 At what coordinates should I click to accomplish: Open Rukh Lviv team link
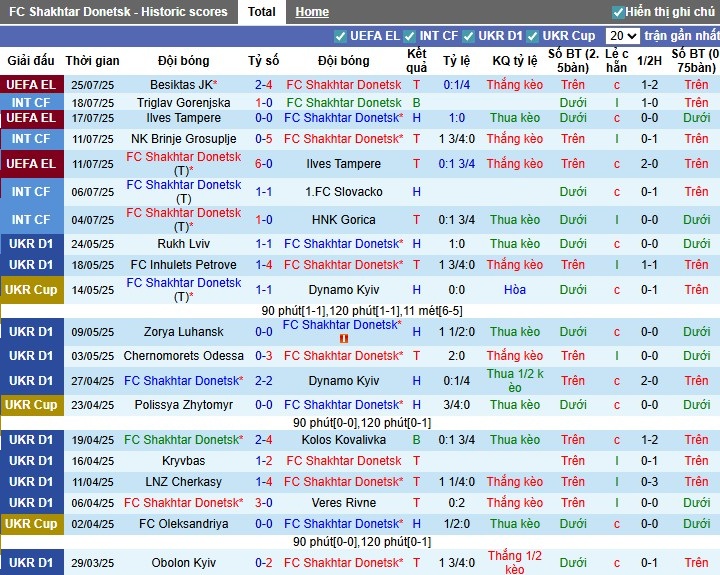click(183, 243)
